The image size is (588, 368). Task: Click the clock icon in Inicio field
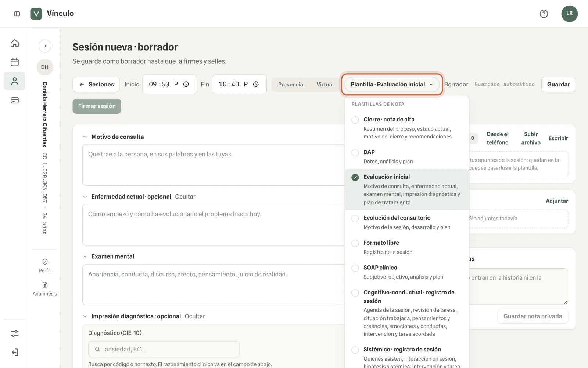[x=186, y=84]
